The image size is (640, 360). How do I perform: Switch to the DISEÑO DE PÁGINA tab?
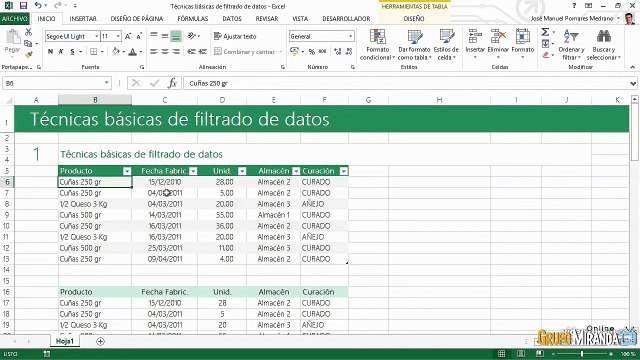tap(137, 19)
